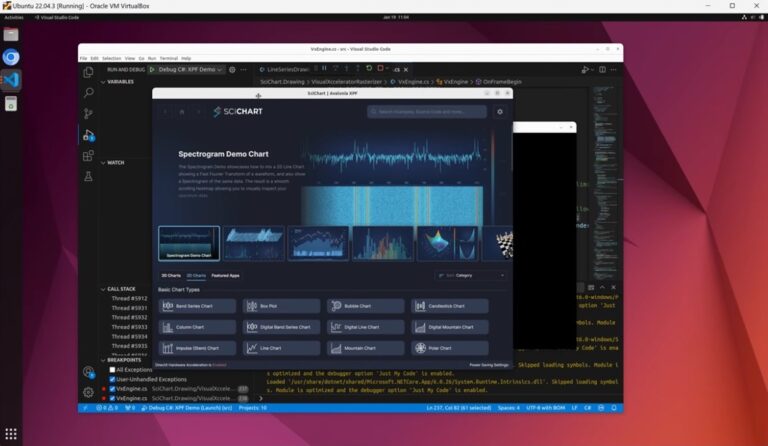This screenshot has height=446, width=768.
Task: Open the Chromium browser in the Ubuntu dock
Action: click(11, 57)
